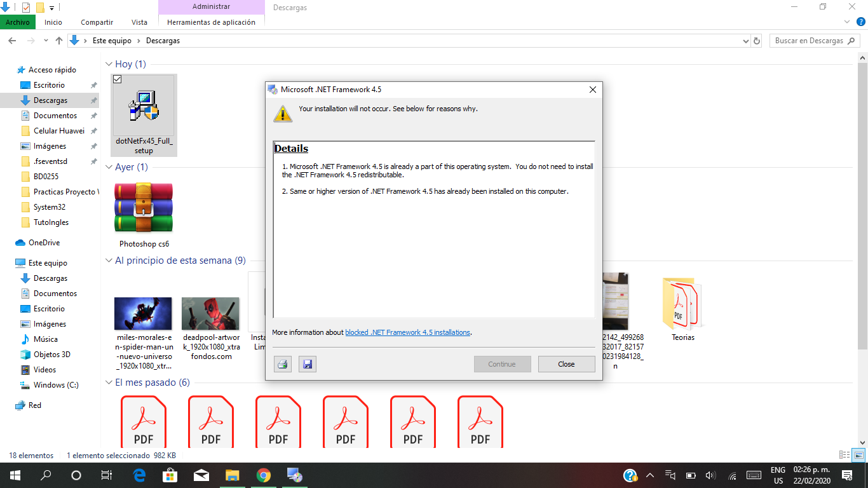Open the BD0255 folder in sidebar
The height and width of the screenshot is (488, 868).
pyautogui.click(x=46, y=177)
